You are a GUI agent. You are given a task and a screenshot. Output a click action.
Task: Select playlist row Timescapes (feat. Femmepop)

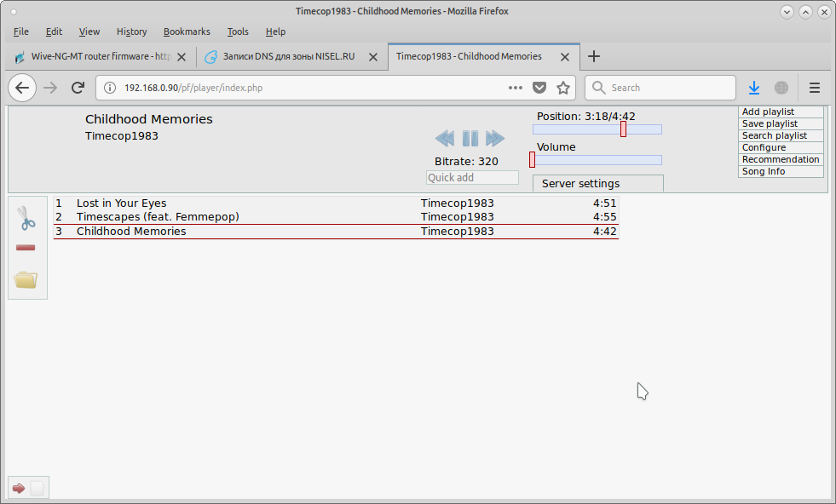click(336, 217)
